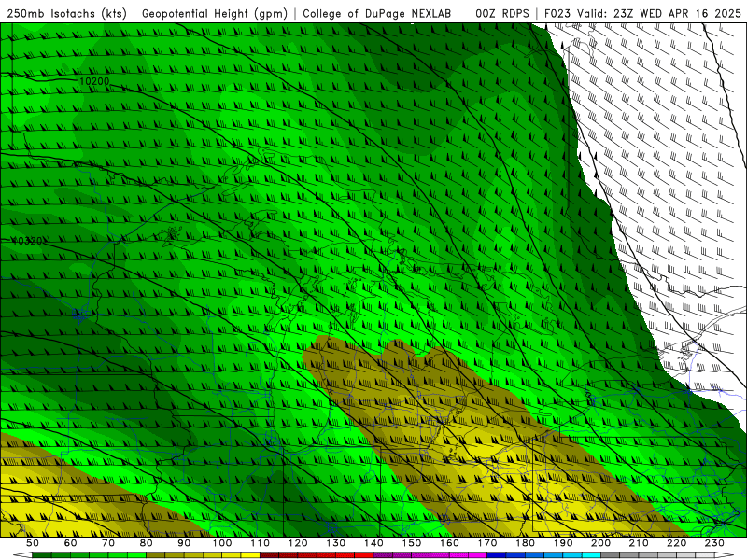Click the 150 knot scale label
The image size is (747, 560).
tap(411, 543)
